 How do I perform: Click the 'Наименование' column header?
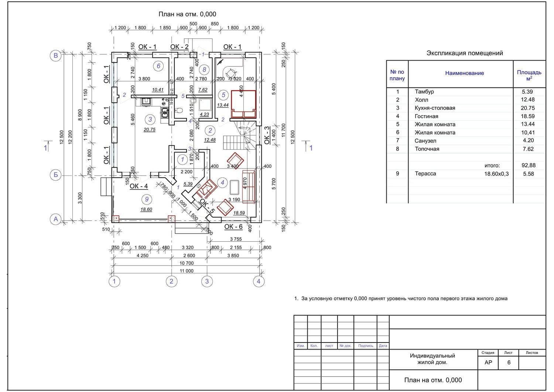tap(464, 73)
